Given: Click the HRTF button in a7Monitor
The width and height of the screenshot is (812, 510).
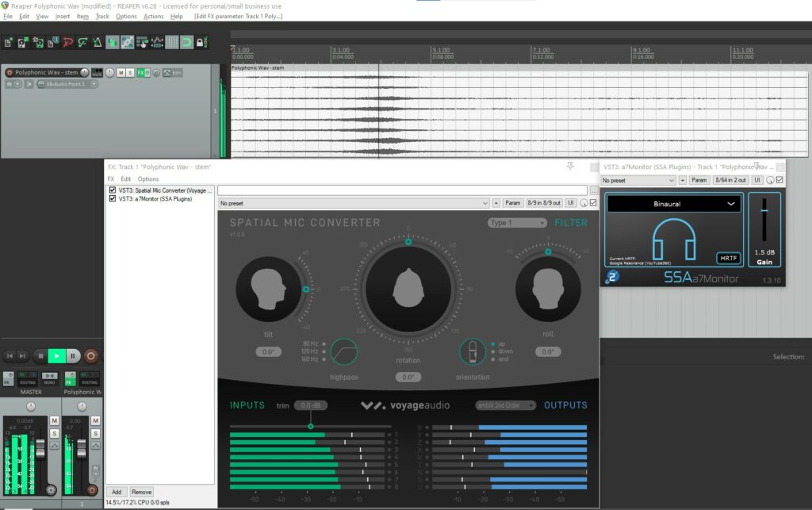Looking at the screenshot, I should point(728,258).
